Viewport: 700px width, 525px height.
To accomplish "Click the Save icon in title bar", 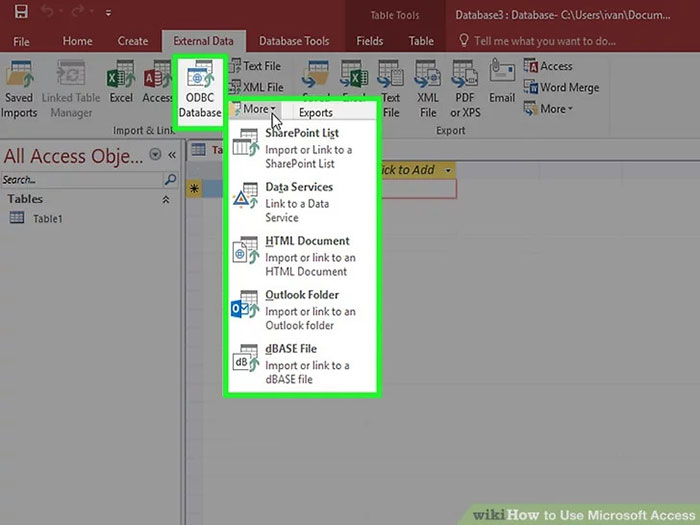I will pyautogui.click(x=20, y=12).
